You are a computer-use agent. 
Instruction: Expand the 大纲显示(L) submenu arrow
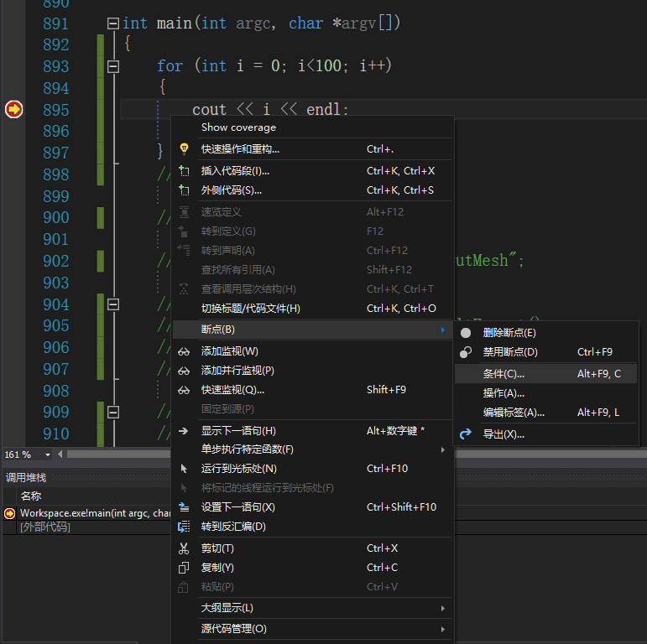coord(443,609)
